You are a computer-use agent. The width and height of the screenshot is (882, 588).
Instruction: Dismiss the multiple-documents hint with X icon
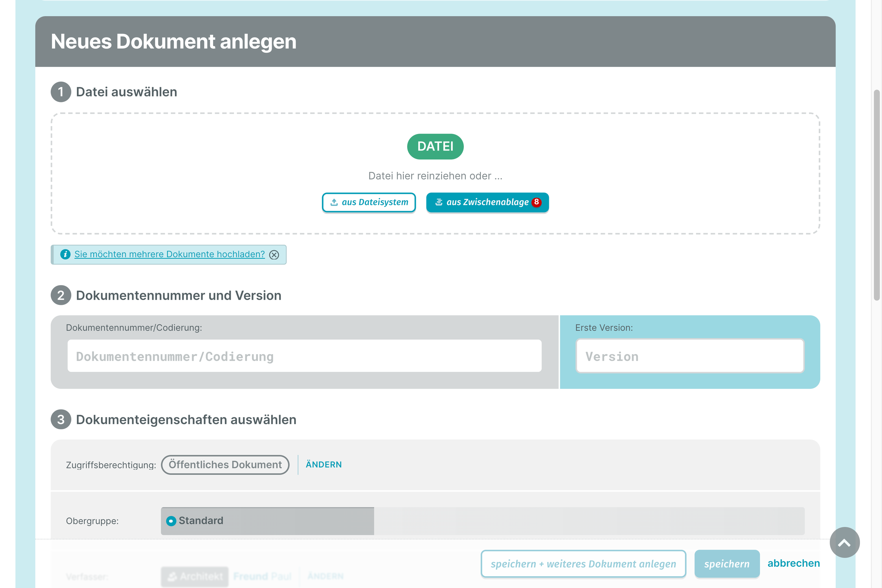[274, 255]
